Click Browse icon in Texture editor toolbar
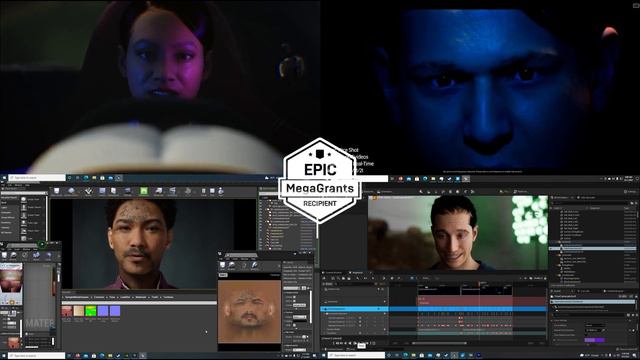Image resolution: width=640 pixels, height=360 pixels. tap(232, 265)
